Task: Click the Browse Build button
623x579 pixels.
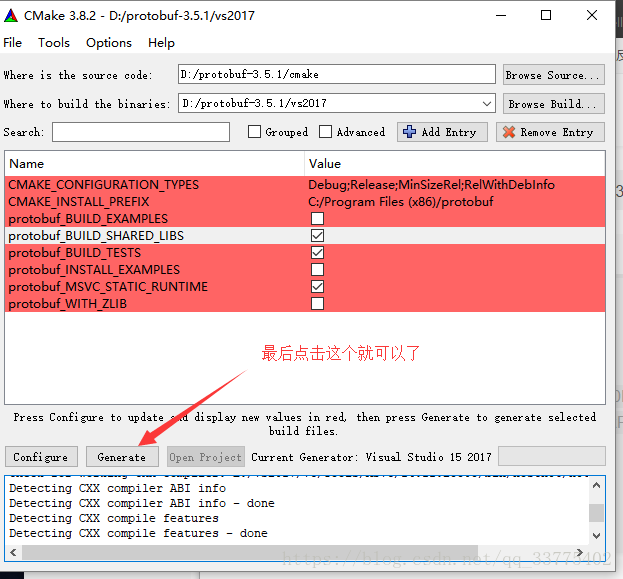Action: pyautogui.click(x=553, y=104)
